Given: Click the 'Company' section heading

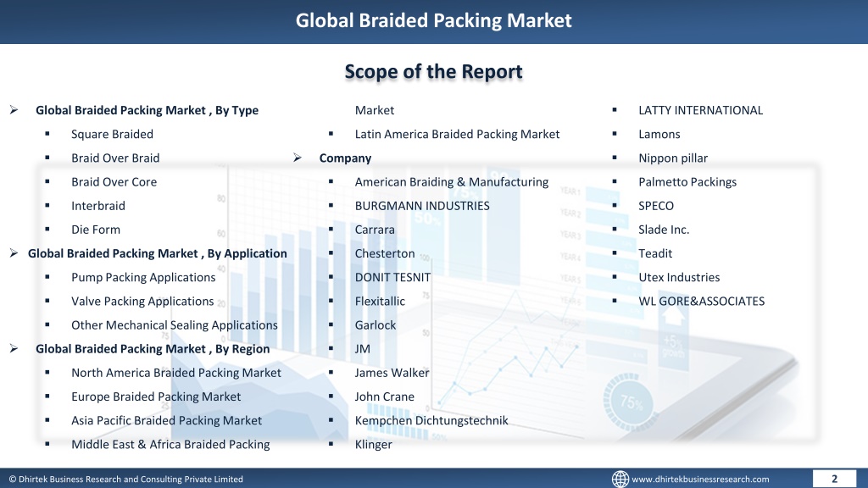Looking at the screenshot, I should click(x=345, y=158).
